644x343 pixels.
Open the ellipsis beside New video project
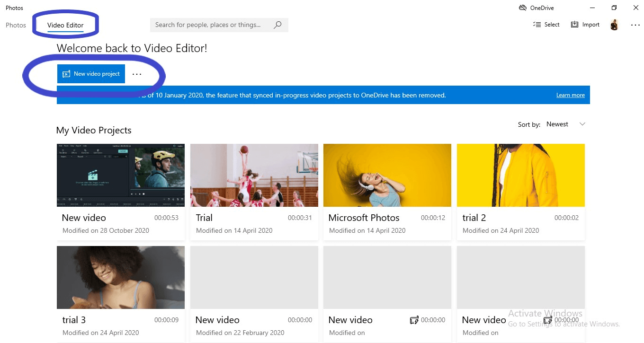click(x=137, y=74)
